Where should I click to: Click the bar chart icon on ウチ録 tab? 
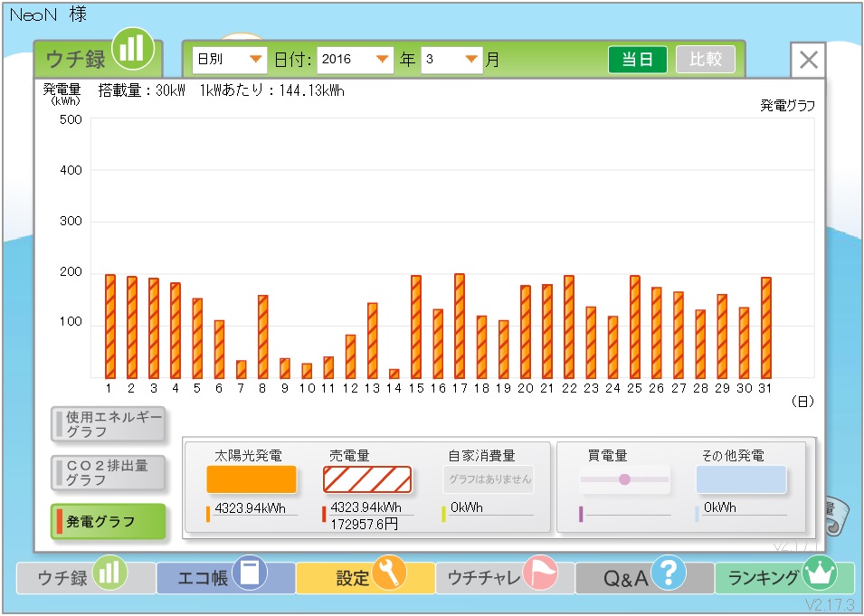132,49
